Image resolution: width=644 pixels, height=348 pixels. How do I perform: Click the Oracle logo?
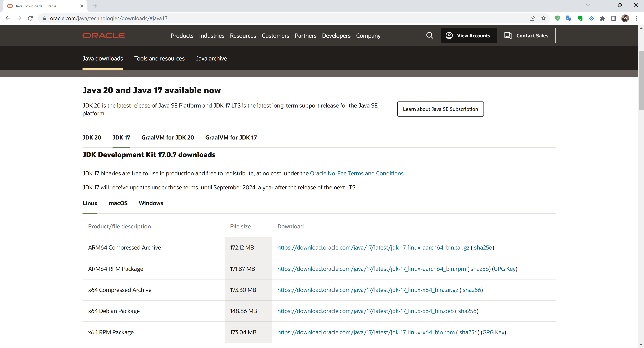[104, 36]
